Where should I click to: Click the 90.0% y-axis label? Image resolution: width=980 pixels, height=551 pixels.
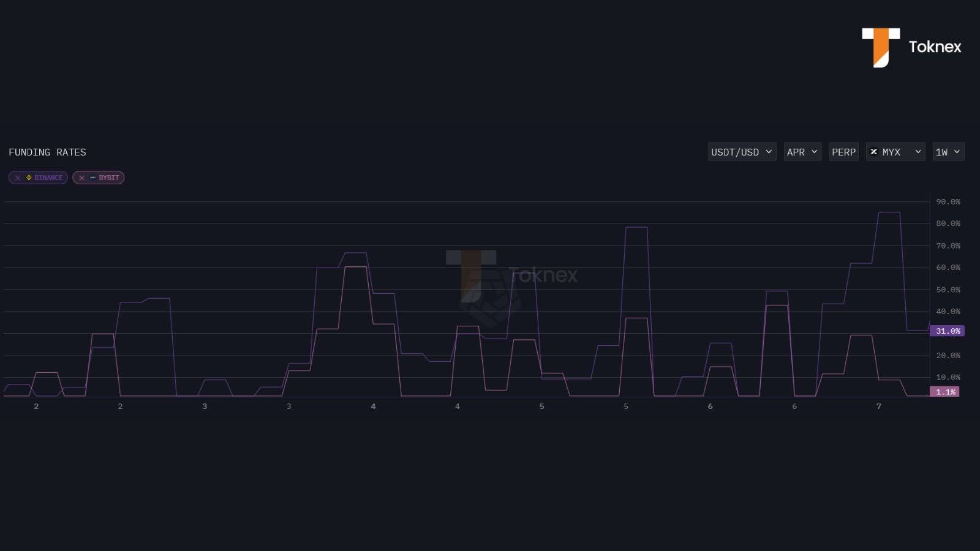coord(948,201)
